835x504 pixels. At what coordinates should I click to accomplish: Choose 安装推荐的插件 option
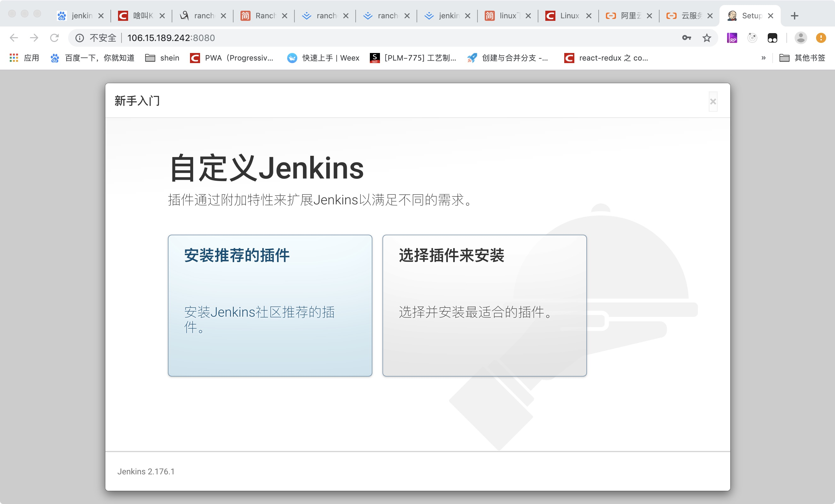pyautogui.click(x=270, y=305)
